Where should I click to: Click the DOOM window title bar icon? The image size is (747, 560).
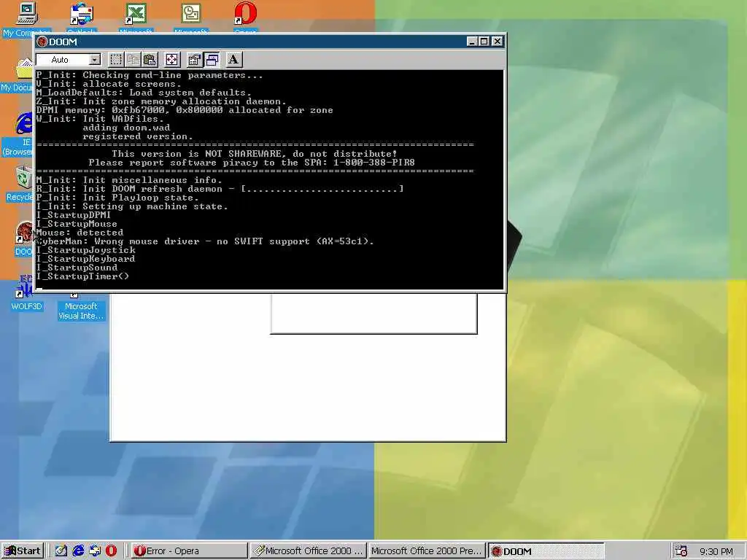click(x=42, y=42)
